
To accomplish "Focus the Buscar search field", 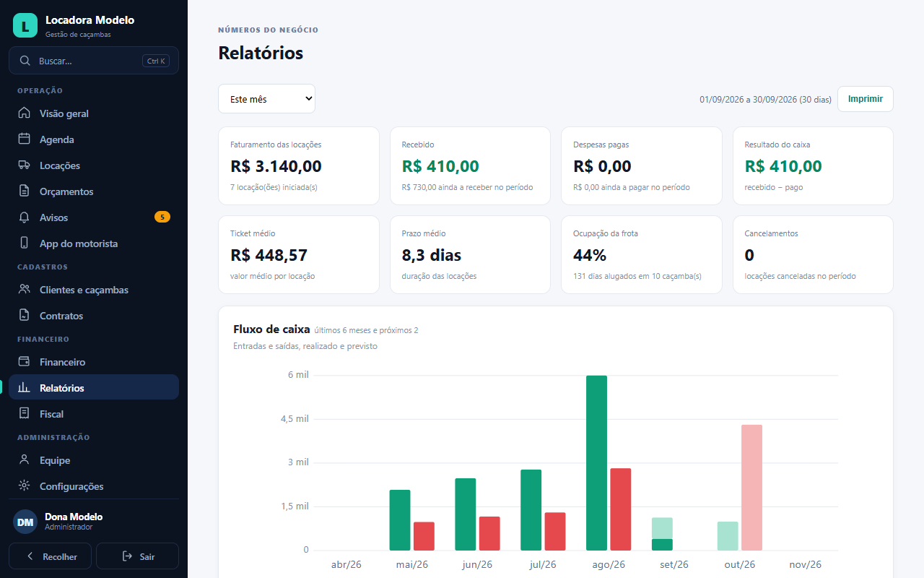I will click(x=94, y=61).
